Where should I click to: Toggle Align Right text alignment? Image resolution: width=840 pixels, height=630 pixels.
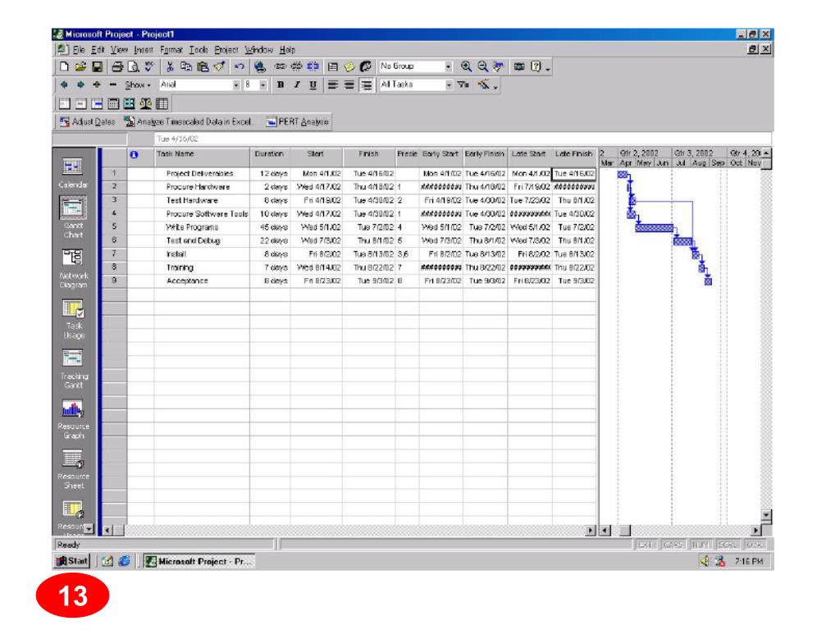367,84
